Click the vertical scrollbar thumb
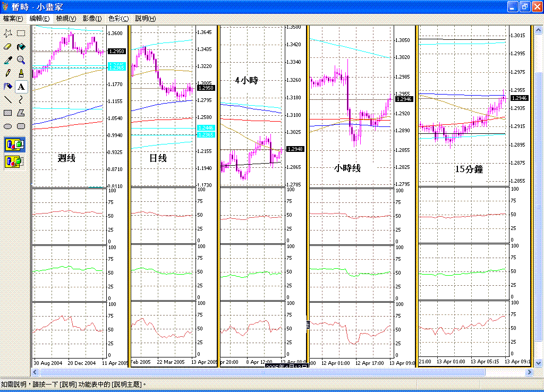Screen dimensions: 544x392 pos(539,207)
